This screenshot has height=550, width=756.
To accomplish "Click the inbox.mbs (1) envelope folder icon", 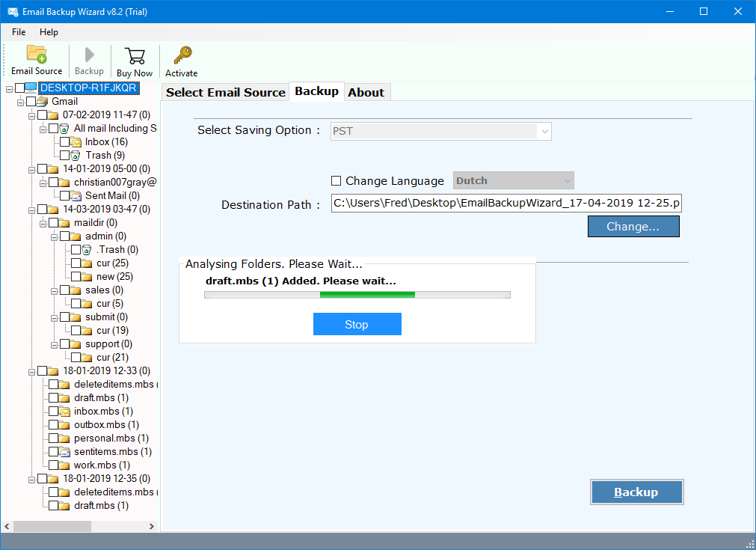I will coord(64,412).
